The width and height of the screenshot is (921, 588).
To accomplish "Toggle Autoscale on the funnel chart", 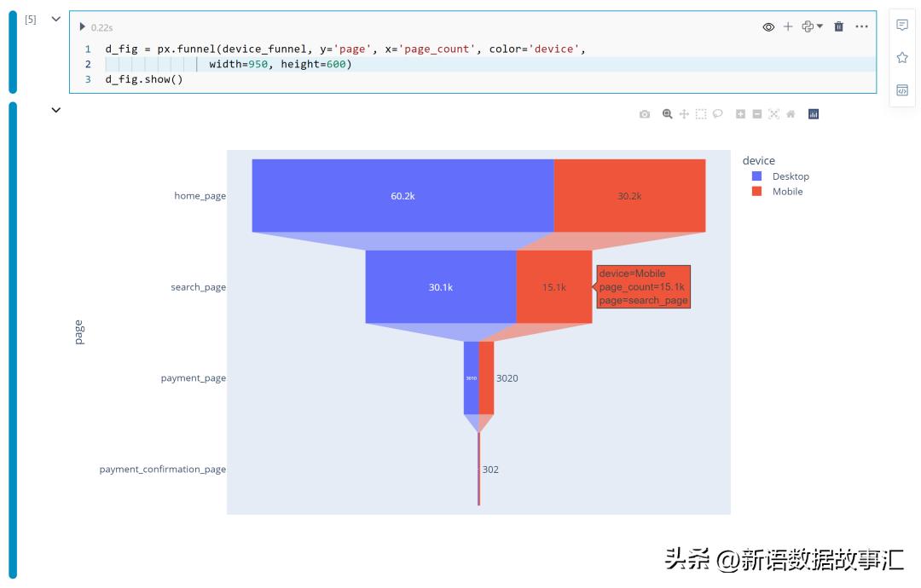I will 774,113.
